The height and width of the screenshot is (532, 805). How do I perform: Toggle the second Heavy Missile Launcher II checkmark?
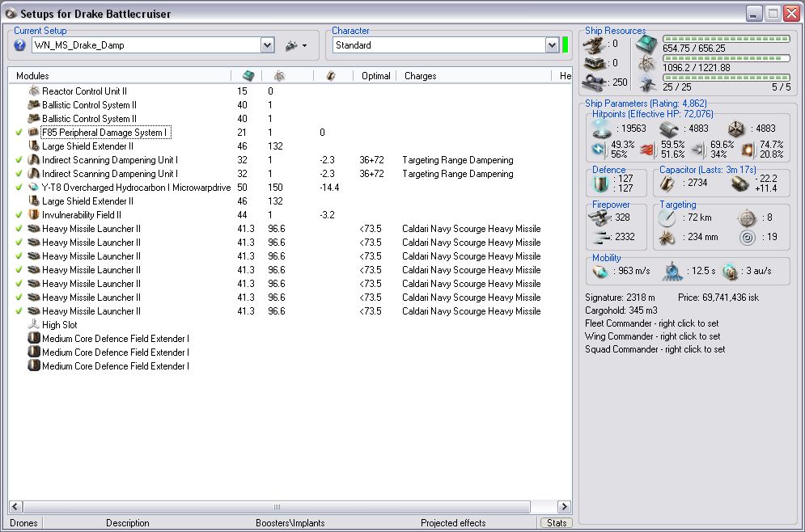[x=19, y=243]
